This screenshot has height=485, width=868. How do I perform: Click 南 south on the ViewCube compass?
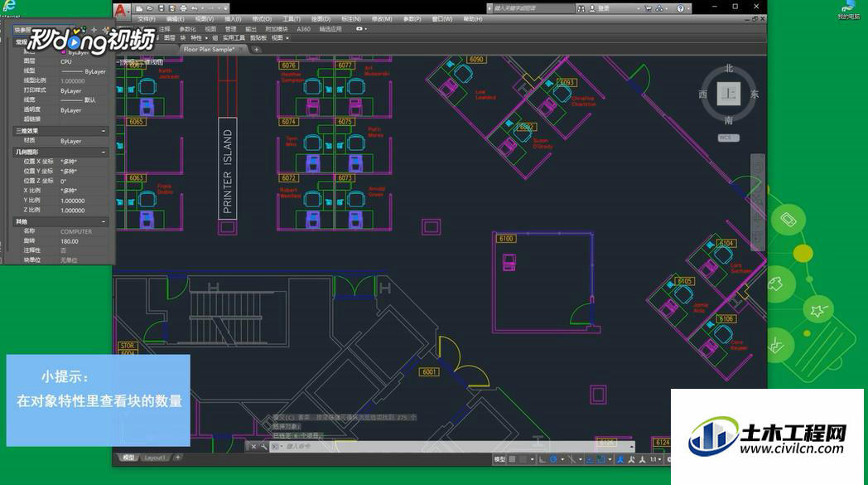pyautogui.click(x=729, y=120)
